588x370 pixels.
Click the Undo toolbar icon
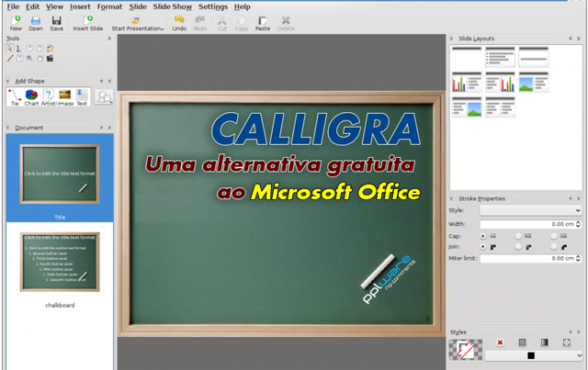pos(179,23)
